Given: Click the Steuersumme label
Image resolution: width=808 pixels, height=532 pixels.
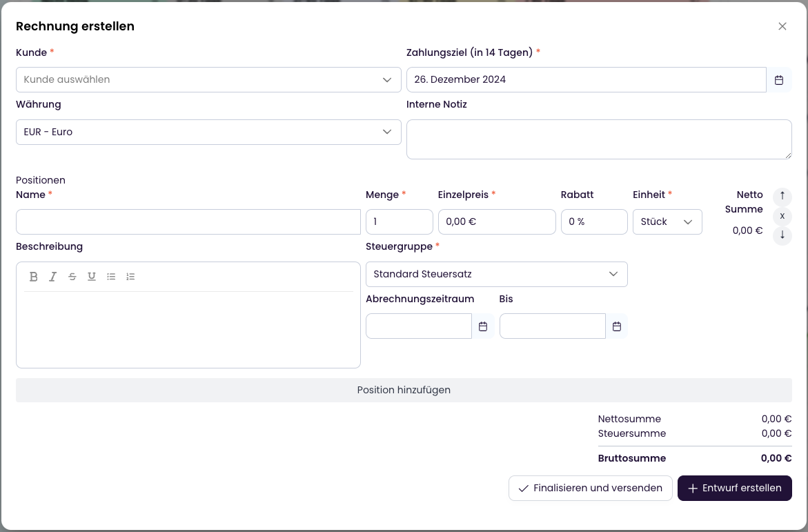Looking at the screenshot, I should 632,433.
